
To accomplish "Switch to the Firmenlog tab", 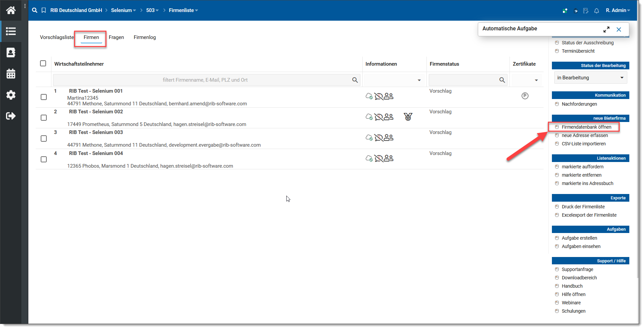I will coord(144,37).
